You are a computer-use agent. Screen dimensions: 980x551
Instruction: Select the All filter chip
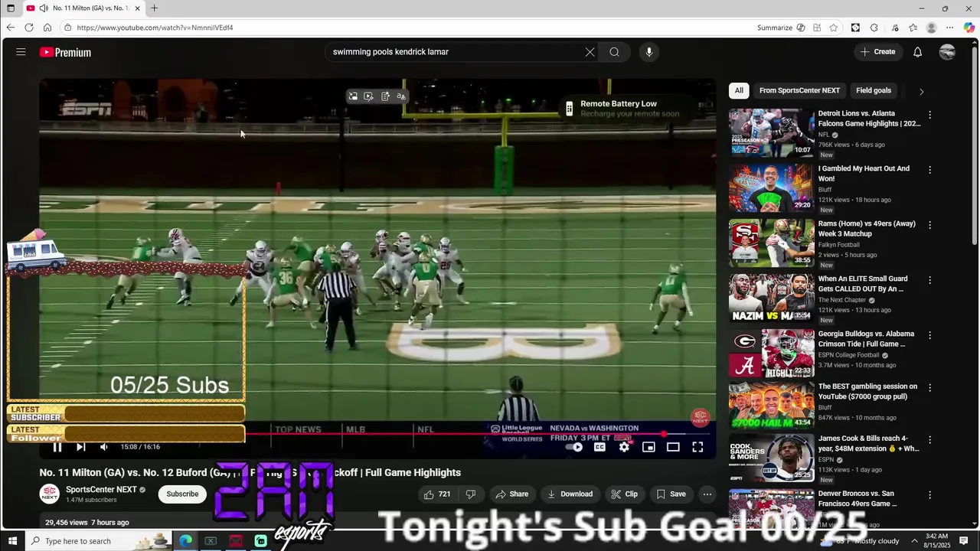739,90
